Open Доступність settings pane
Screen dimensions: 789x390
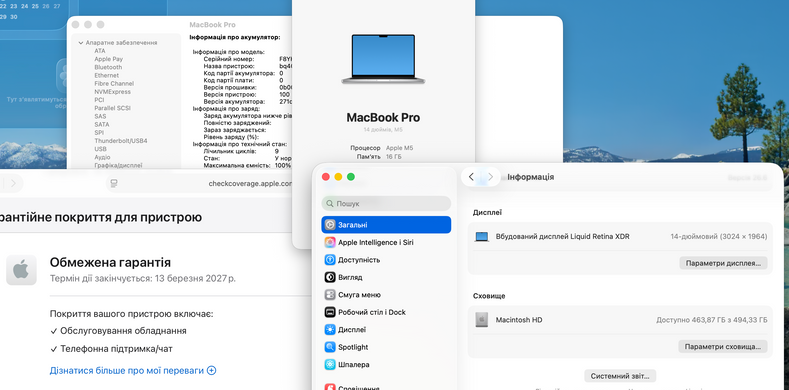[386, 260]
